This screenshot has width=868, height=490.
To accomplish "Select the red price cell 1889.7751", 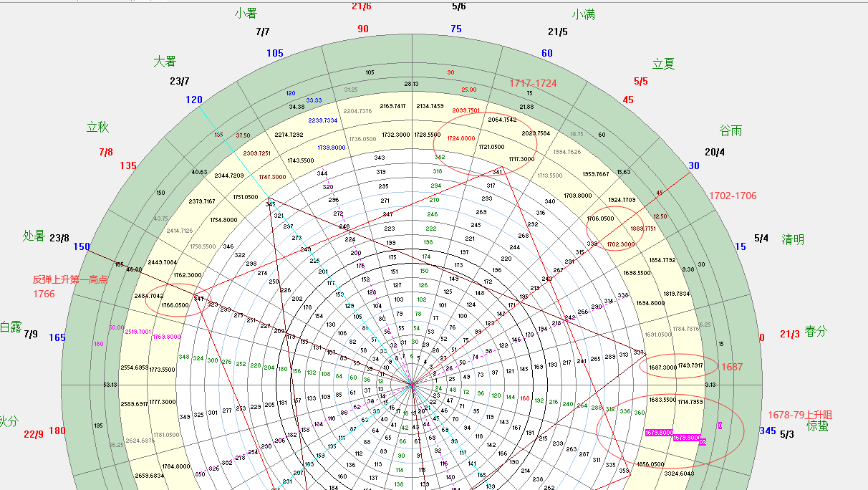I will click(x=642, y=229).
